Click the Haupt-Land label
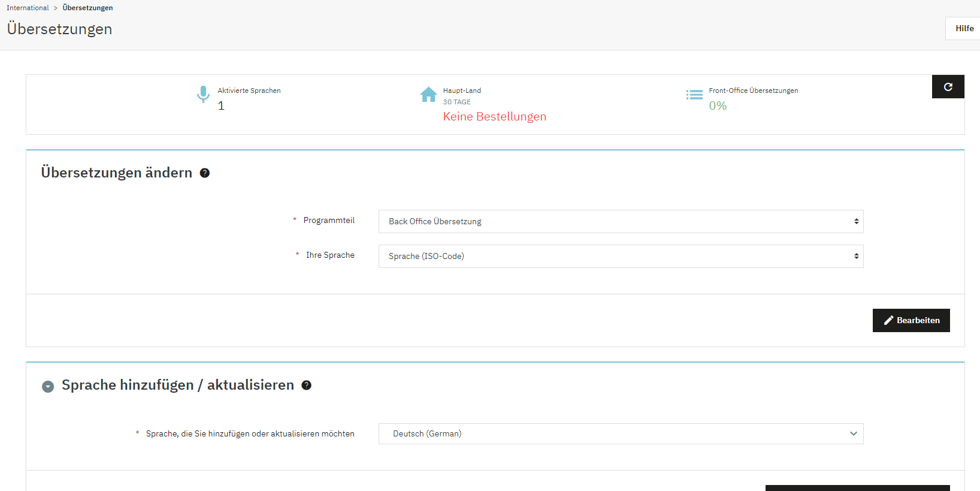 coord(462,91)
